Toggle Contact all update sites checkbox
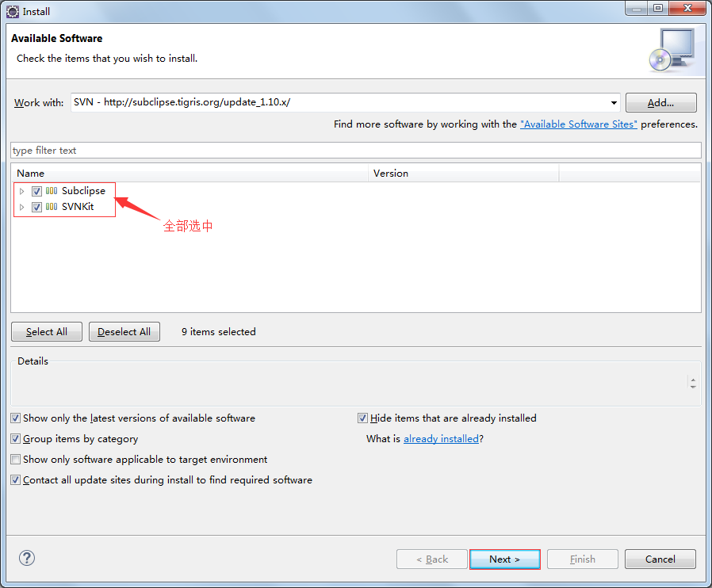Screen dimensions: 712x588 pos(15,480)
